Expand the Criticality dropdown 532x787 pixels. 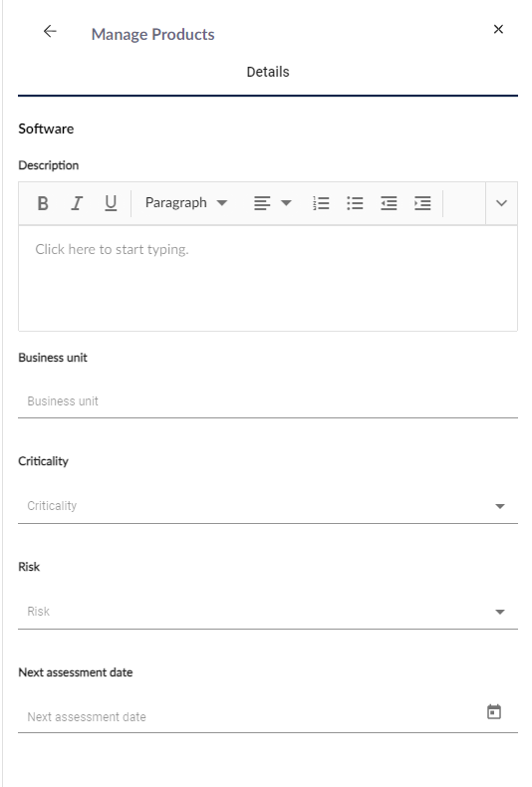pyautogui.click(x=268, y=506)
